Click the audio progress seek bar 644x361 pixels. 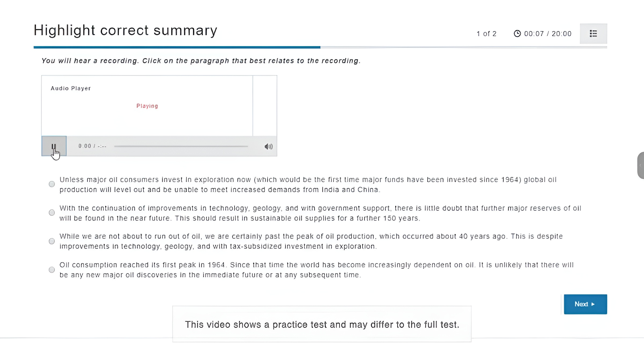click(x=181, y=146)
